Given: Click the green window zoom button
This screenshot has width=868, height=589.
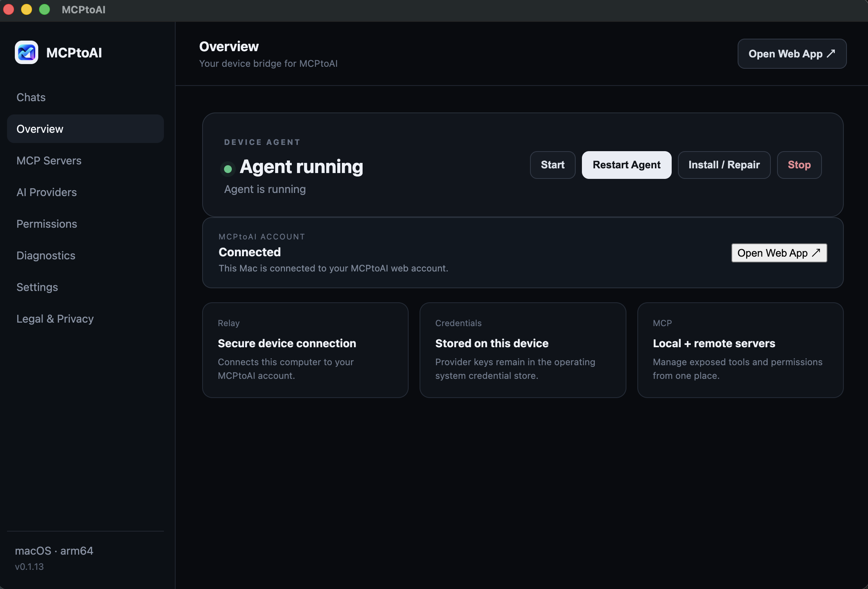Looking at the screenshot, I should 44,9.
